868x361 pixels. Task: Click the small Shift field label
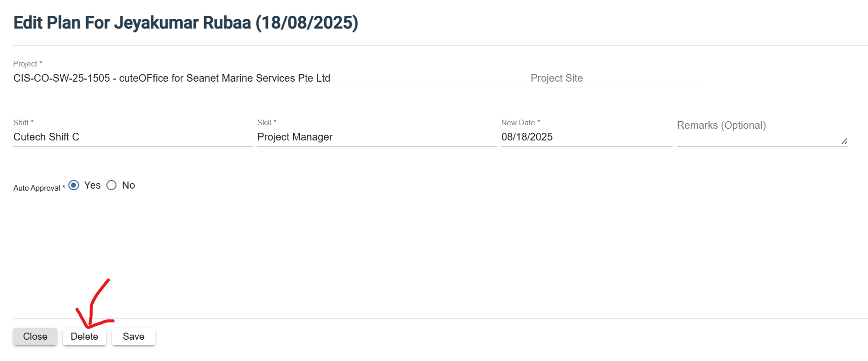click(x=21, y=123)
